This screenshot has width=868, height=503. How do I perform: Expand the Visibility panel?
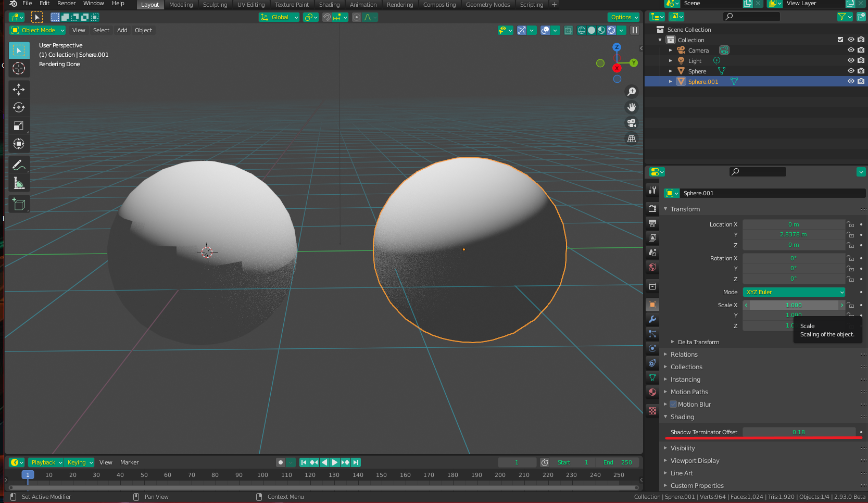tap(682, 448)
